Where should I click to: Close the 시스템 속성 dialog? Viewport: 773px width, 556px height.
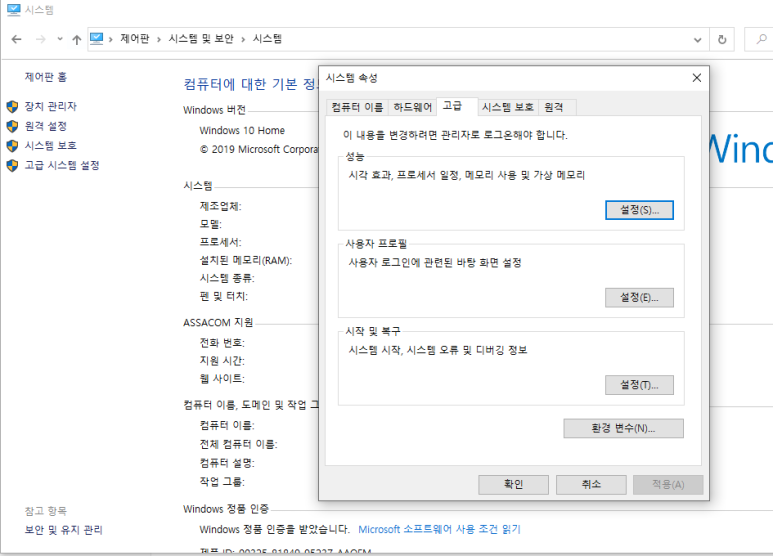(x=697, y=78)
